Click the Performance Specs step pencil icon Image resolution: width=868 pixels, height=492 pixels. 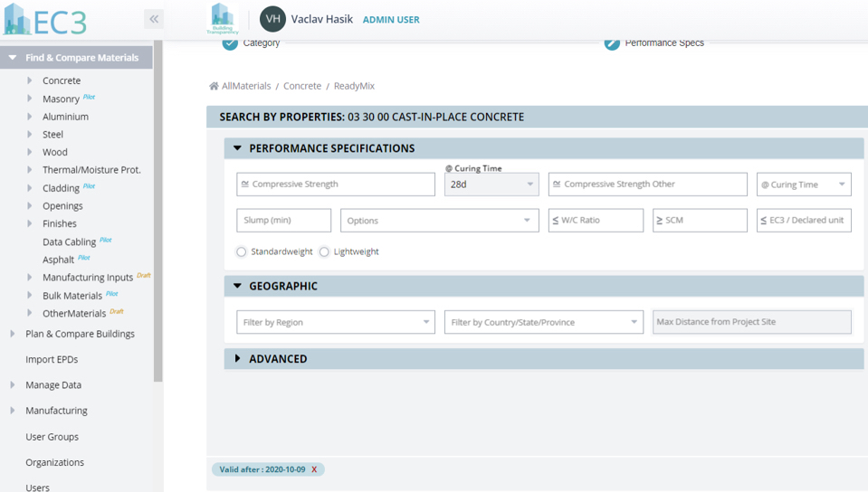click(x=612, y=43)
